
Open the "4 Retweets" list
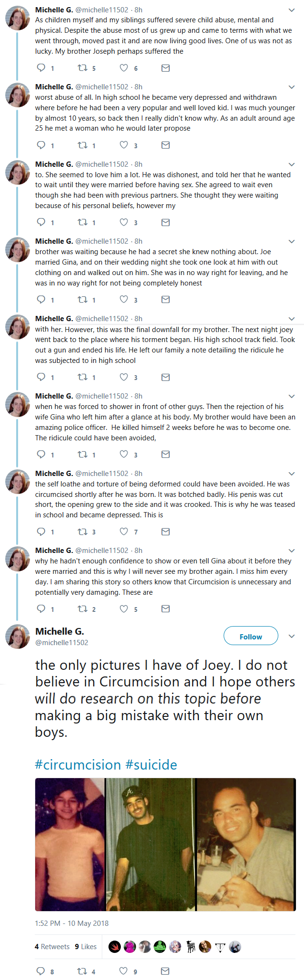point(52,946)
